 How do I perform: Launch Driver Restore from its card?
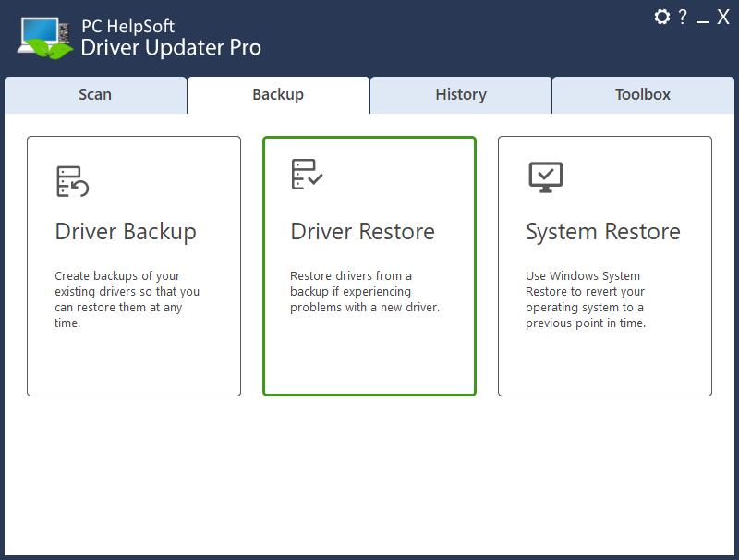point(369,265)
